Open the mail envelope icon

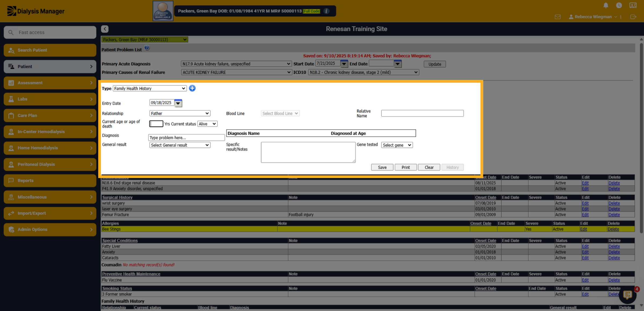[558, 17]
